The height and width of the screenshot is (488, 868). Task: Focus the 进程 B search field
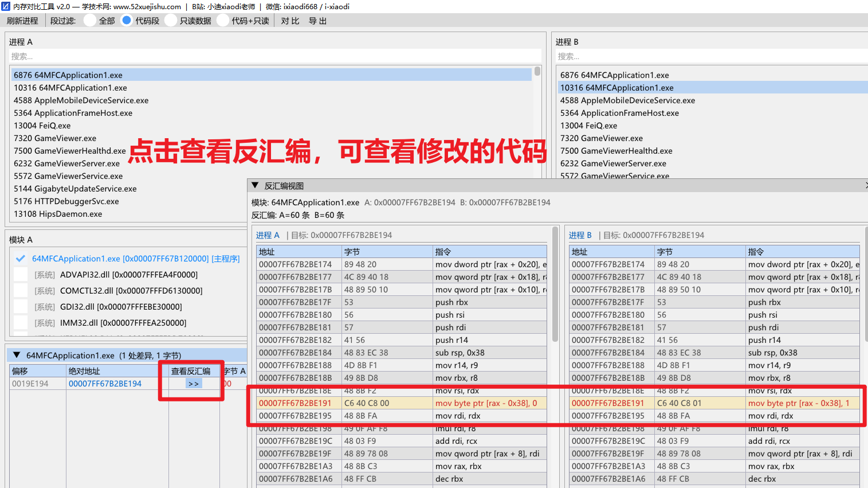(712, 56)
